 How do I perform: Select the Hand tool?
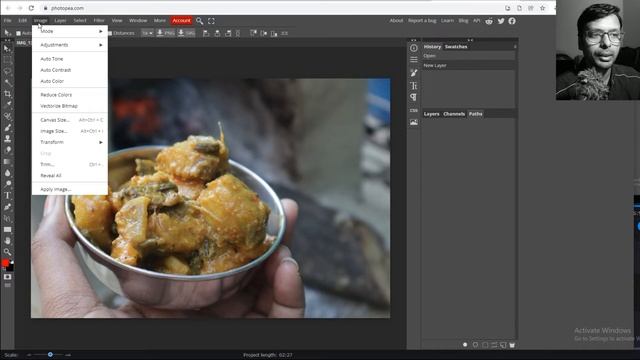(7, 241)
